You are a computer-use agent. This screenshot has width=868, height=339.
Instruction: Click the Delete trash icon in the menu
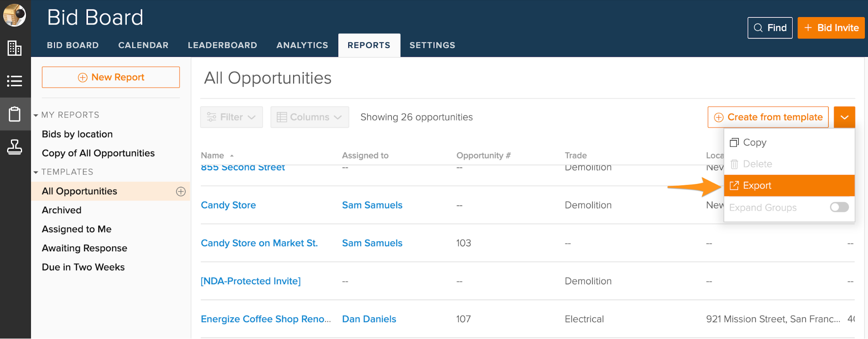point(734,164)
